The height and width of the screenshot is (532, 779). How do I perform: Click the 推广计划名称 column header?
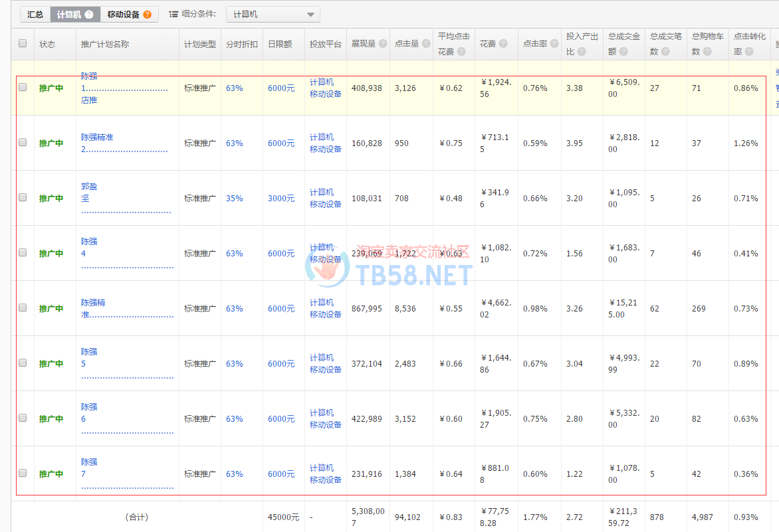pyautogui.click(x=105, y=44)
